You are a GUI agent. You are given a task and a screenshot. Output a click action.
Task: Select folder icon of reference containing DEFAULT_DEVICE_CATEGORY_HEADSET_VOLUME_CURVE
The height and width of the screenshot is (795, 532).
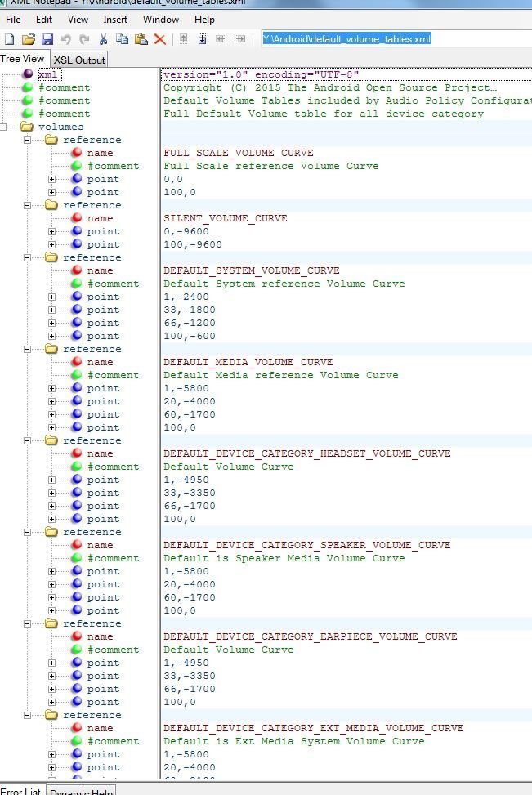pyautogui.click(x=51, y=440)
